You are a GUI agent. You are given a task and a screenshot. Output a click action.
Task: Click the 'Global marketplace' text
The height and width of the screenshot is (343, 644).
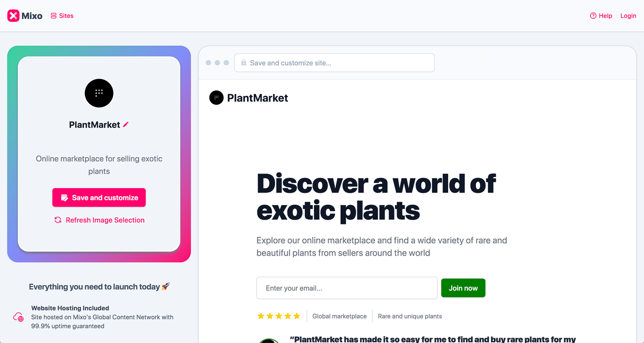pyautogui.click(x=340, y=316)
